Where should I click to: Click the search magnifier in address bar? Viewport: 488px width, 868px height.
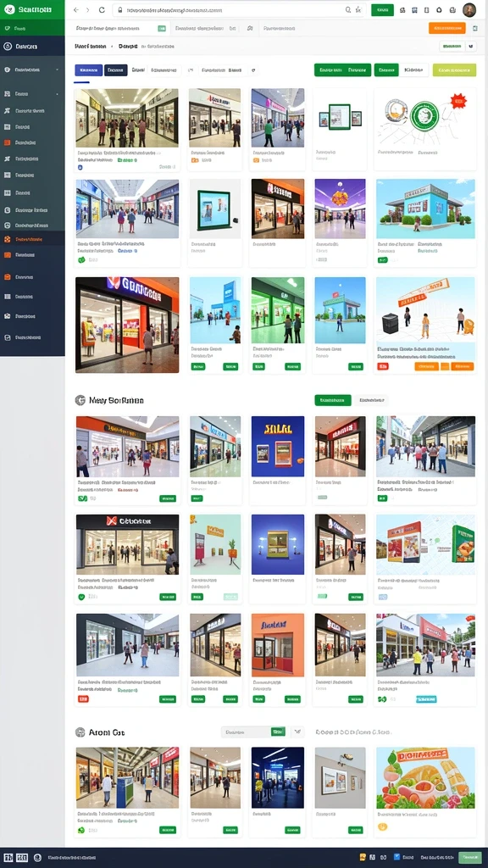(348, 10)
